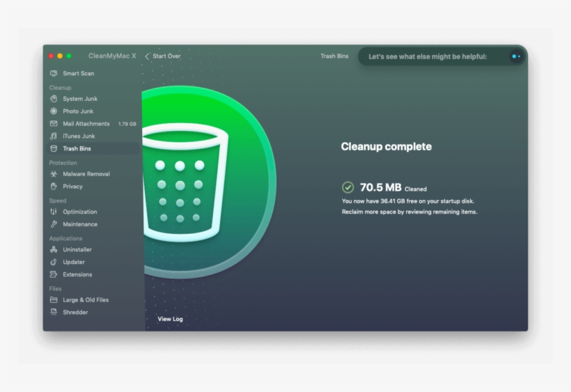Go to Updater section
The width and height of the screenshot is (571, 392).
[x=93, y=262]
